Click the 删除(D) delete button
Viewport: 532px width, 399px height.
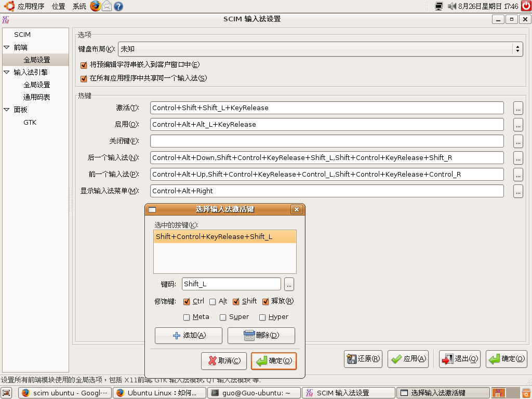click(x=261, y=336)
